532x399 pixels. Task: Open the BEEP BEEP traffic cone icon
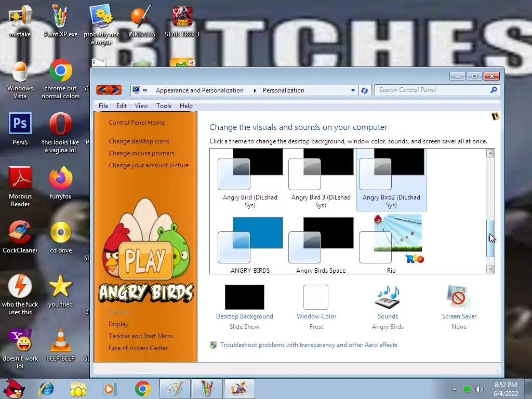[60, 345]
